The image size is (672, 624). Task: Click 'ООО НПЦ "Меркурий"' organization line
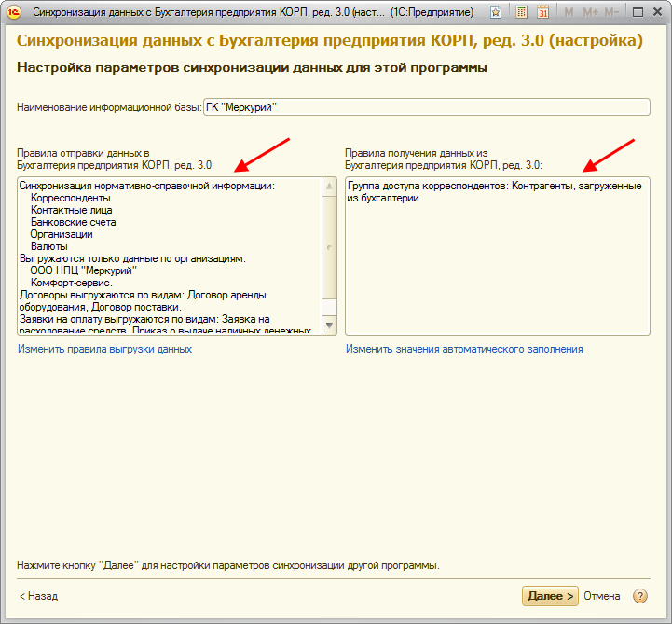click(x=84, y=270)
